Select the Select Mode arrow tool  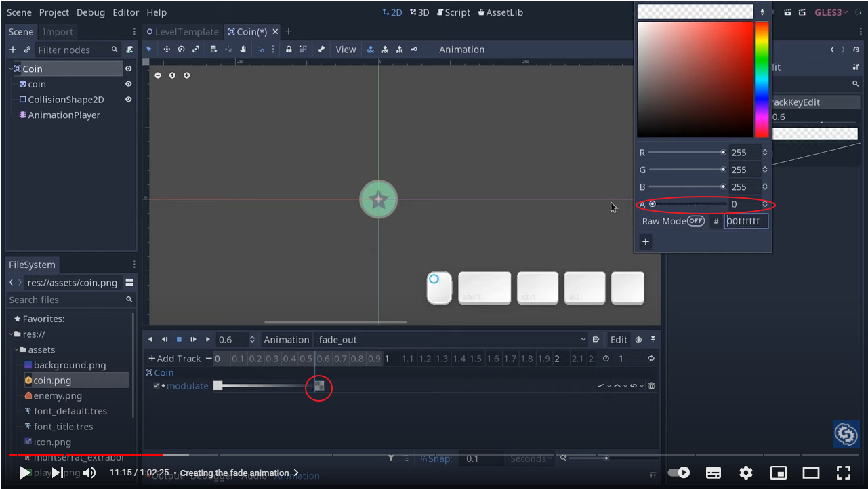click(149, 50)
